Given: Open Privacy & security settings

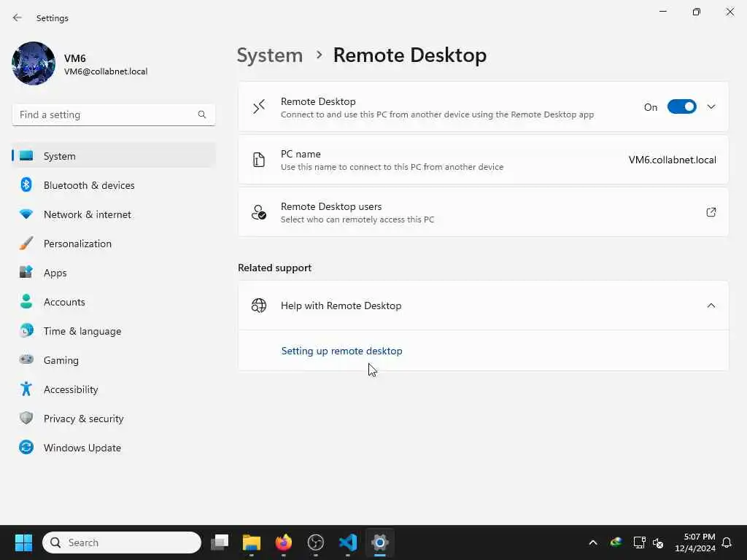Looking at the screenshot, I should pos(113,419).
